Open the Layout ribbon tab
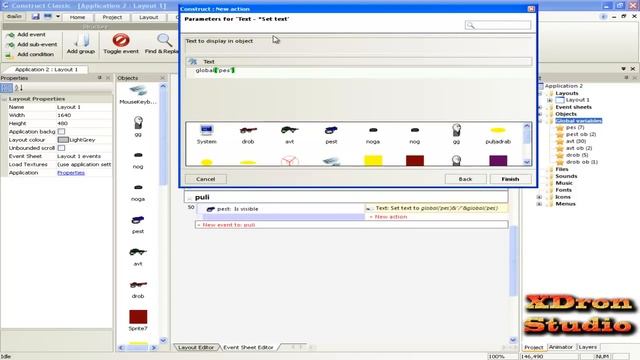 click(149, 17)
